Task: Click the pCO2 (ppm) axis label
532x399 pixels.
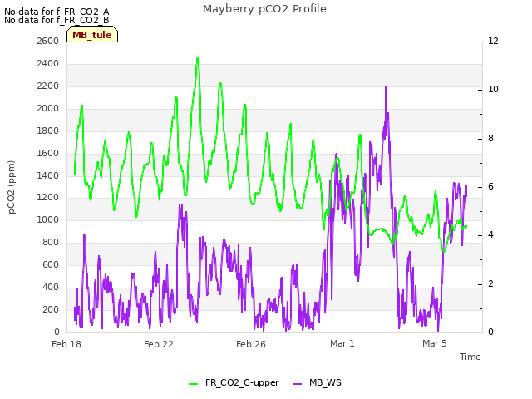Action: [12, 187]
